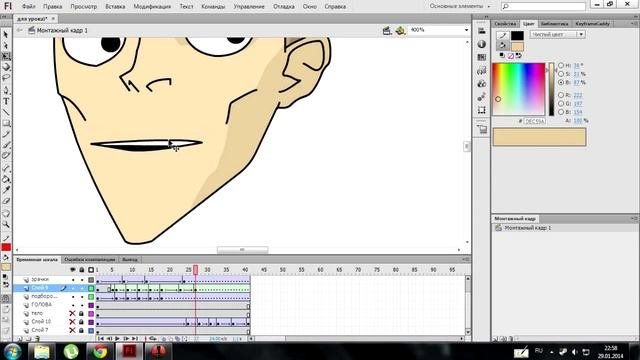
Task: Select stroke color pencil icon in Color panel
Action: coord(503,36)
